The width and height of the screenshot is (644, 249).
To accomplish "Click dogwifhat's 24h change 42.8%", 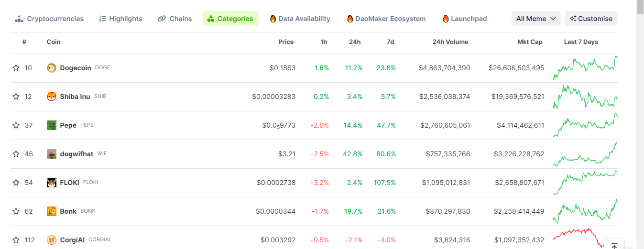I will (x=353, y=154).
